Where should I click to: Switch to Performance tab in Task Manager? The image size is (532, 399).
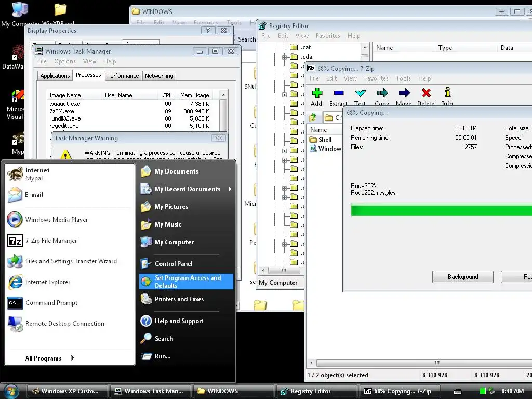click(123, 76)
